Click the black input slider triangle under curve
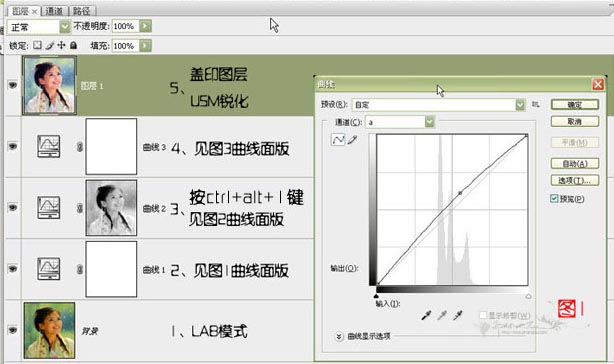614x364 pixels. tap(376, 296)
